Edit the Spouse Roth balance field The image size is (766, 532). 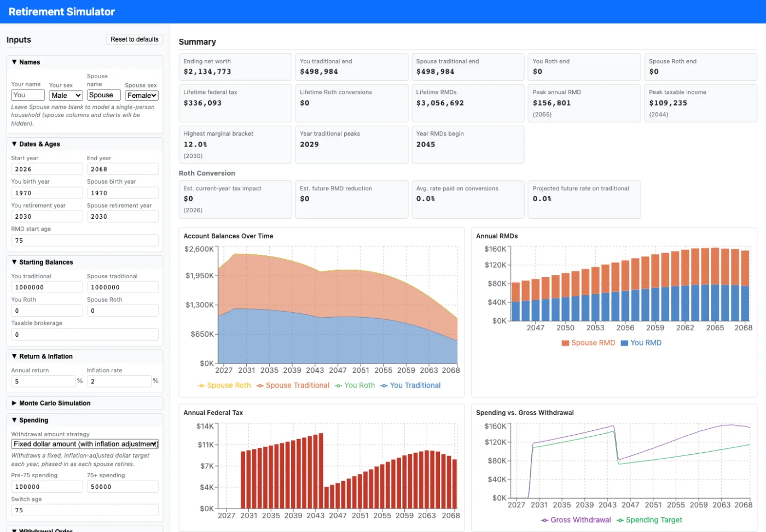[123, 311]
